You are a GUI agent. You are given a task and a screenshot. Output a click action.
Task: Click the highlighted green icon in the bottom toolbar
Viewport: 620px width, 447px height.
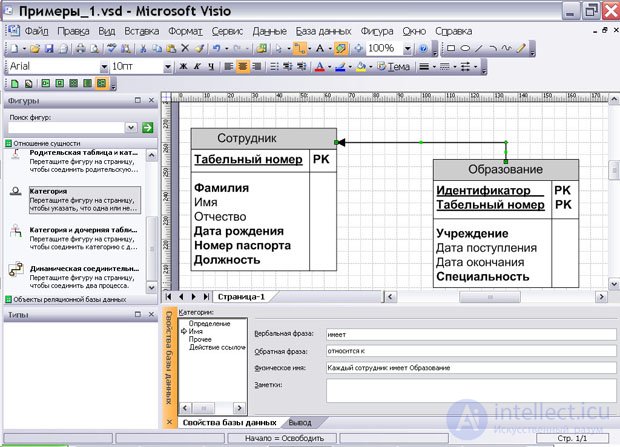pos(102,83)
